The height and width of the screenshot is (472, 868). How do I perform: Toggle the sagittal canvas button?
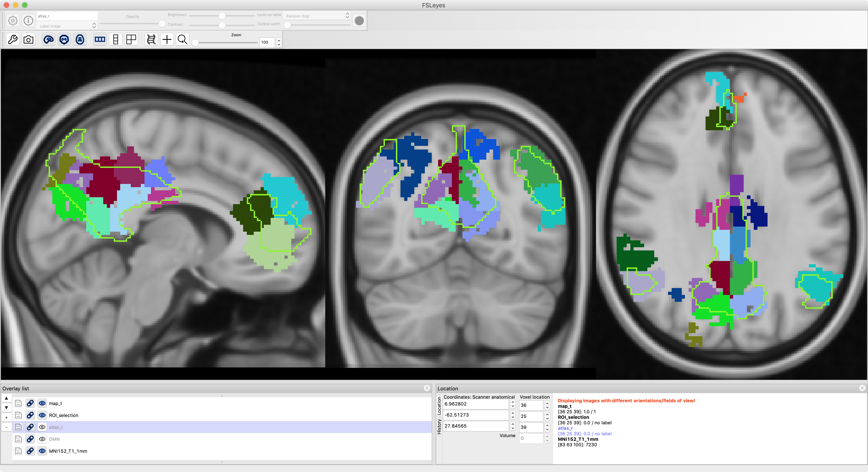pyautogui.click(x=49, y=40)
